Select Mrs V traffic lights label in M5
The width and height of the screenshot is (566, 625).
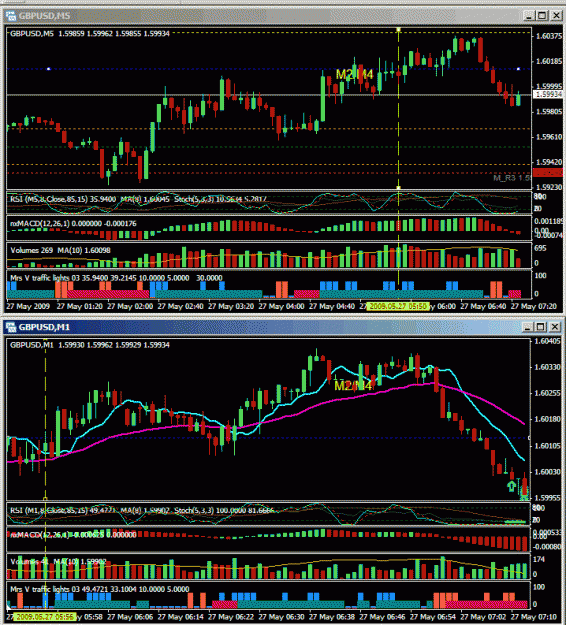(116, 278)
